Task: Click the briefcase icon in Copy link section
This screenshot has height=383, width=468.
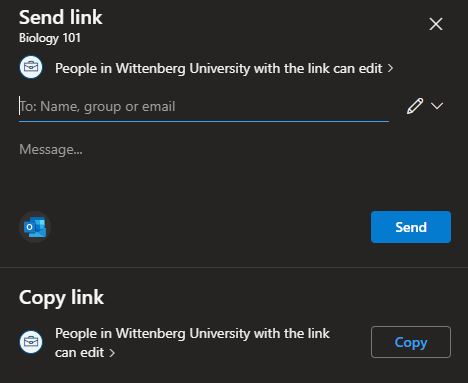Action: (31, 342)
